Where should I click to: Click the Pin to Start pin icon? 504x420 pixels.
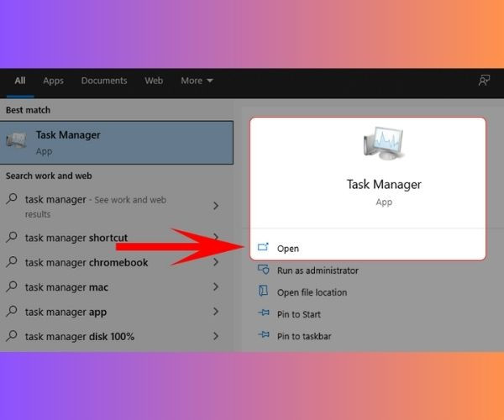[264, 312]
